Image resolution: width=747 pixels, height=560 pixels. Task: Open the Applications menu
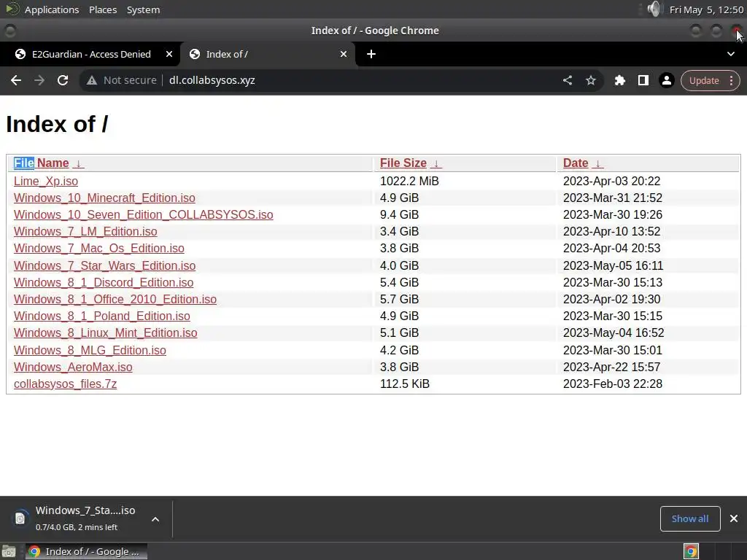[x=52, y=9]
